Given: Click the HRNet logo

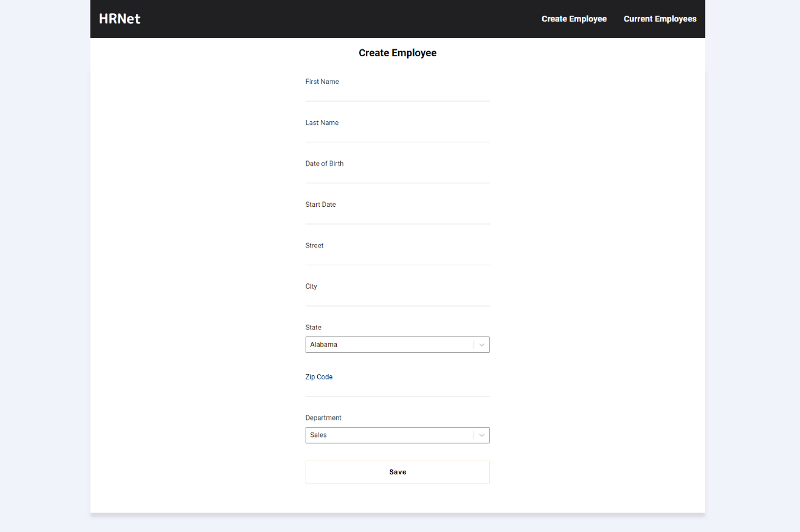Looking at the screenshot, I should (119, 19).
